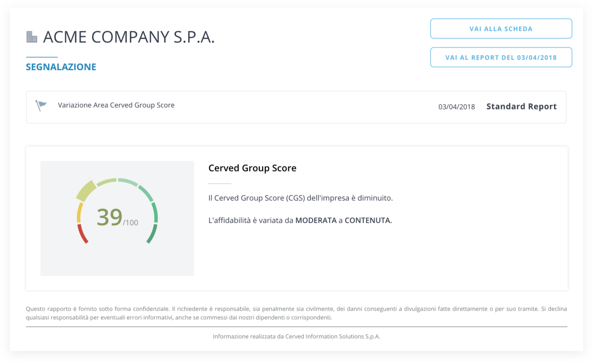The width and height of the screenshot is (593, 364).
Task: Click the Cerved Group Score heading
Action: point(253,168)
